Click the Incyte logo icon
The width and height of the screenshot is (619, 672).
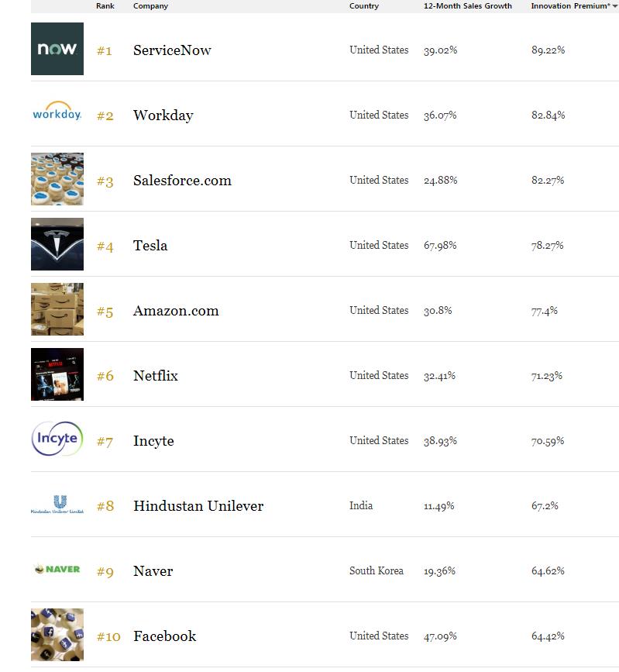(x=57, y=439)
